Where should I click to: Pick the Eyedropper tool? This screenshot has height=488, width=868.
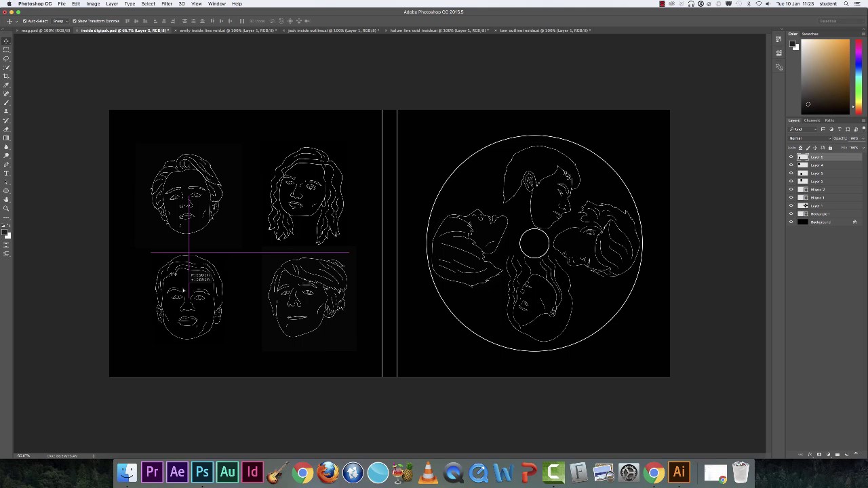click(x=6, y=85)
